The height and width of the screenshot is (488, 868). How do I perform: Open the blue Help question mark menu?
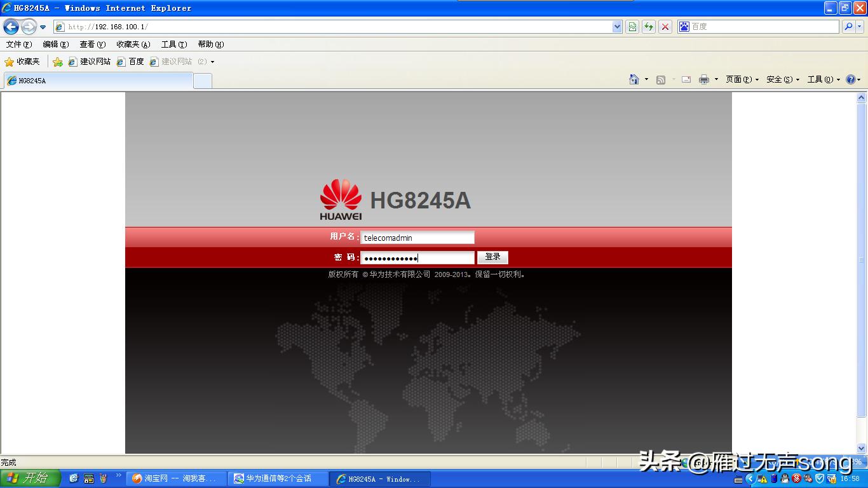(x=853, y=79)
